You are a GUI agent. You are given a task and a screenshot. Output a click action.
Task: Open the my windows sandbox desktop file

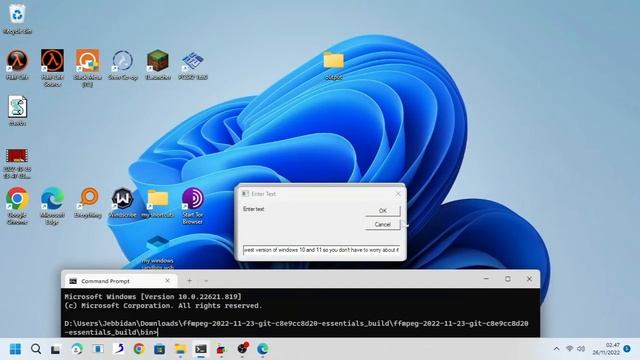coord(158,251)
